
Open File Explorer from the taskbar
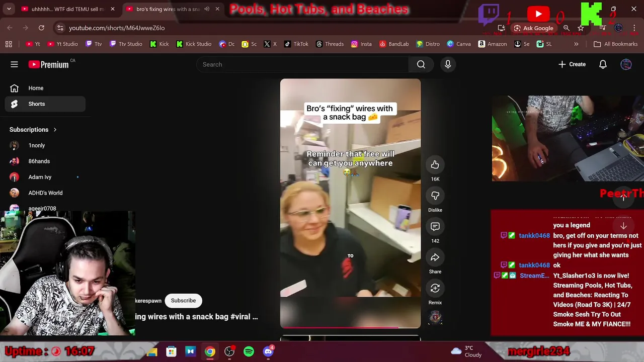click(x=152, y=351)
